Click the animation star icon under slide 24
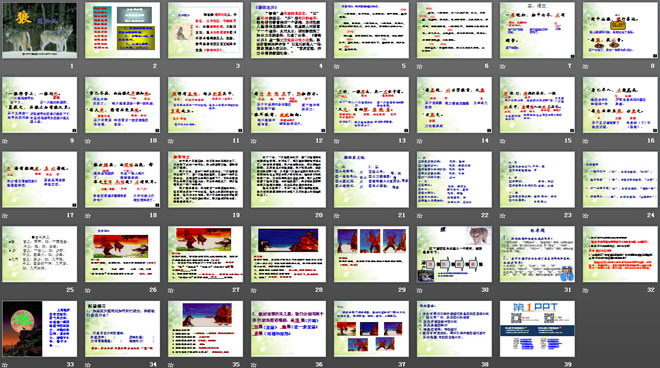Viewport: 660px width, 368px height. tap(585, 216)
